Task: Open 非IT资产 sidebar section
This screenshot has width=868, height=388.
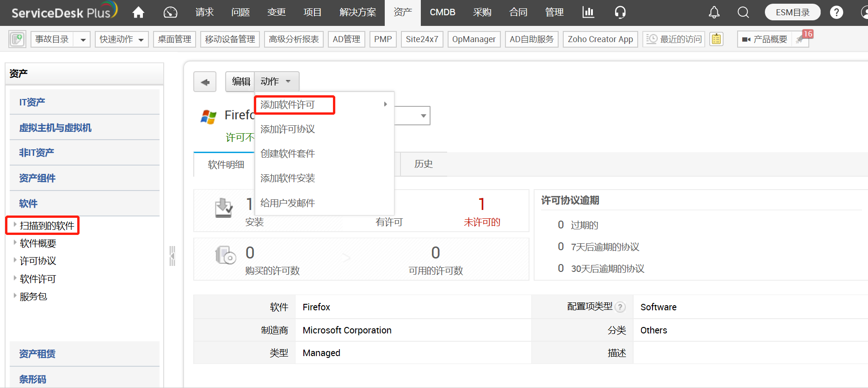Action: click(x=85, y=153)
